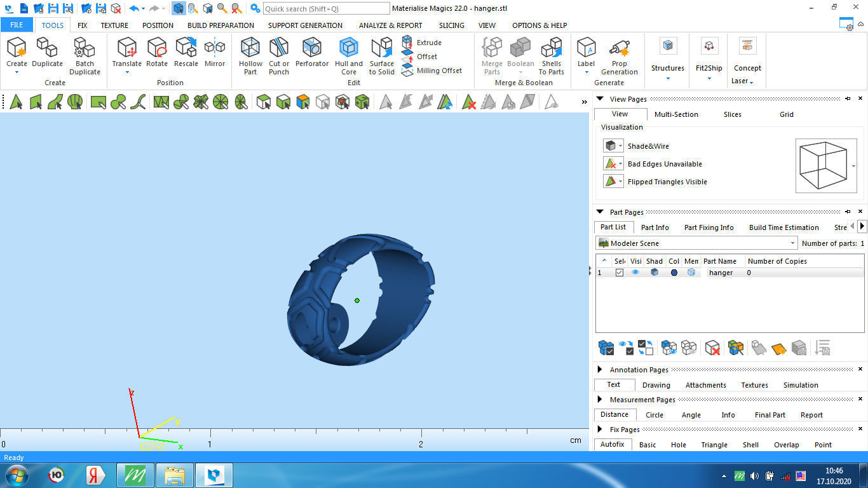Image resolution: width=868 pixels, height=488 pixels.
Task: Open Materialise Magics from the taskbar
Action: click(214, 475)
